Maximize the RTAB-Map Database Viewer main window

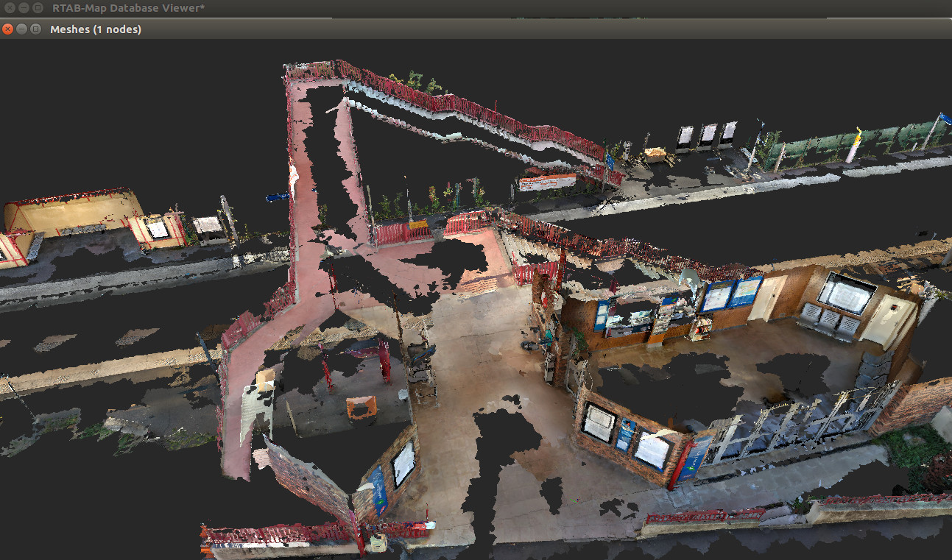(37, 7)
